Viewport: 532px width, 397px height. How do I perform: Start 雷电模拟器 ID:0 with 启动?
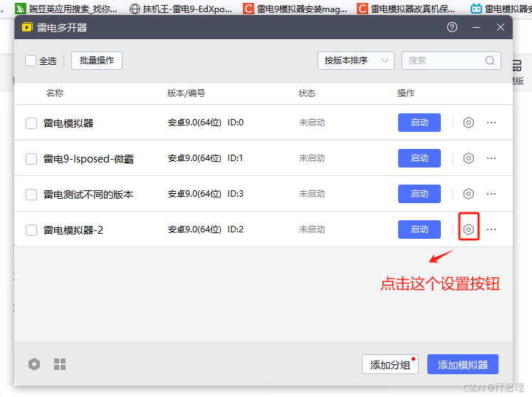[419, 123]
